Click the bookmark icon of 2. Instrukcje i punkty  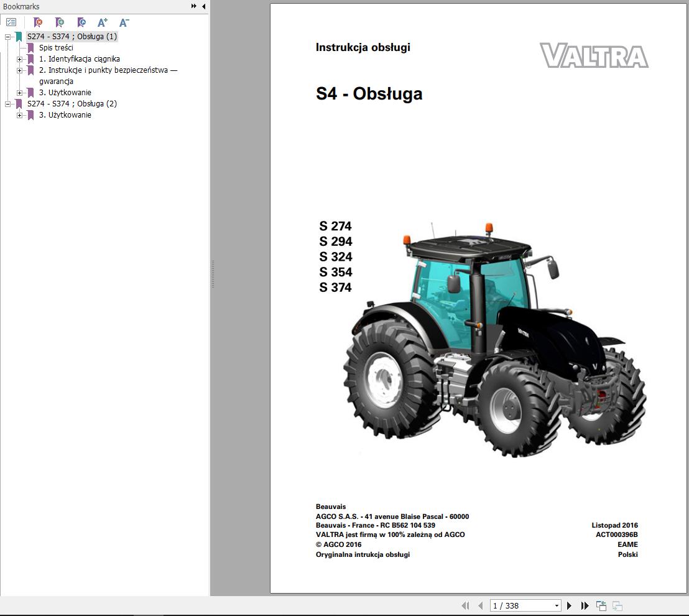pos(30,70)
